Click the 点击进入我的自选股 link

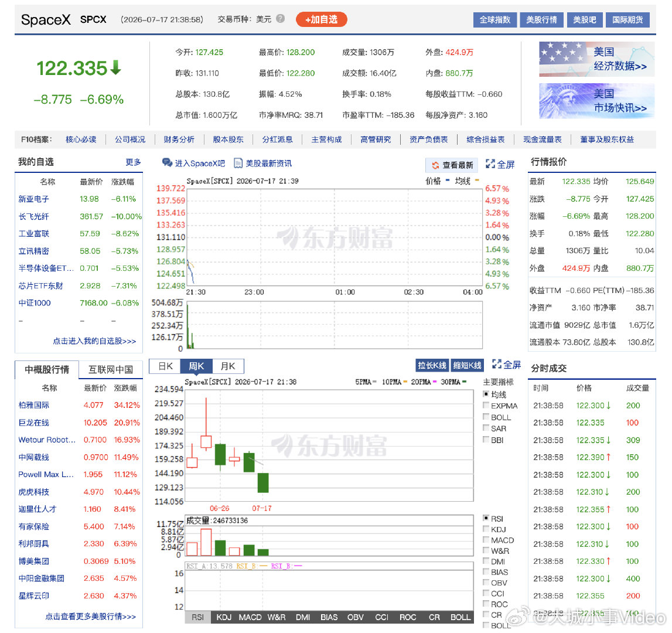pos(94,341)
